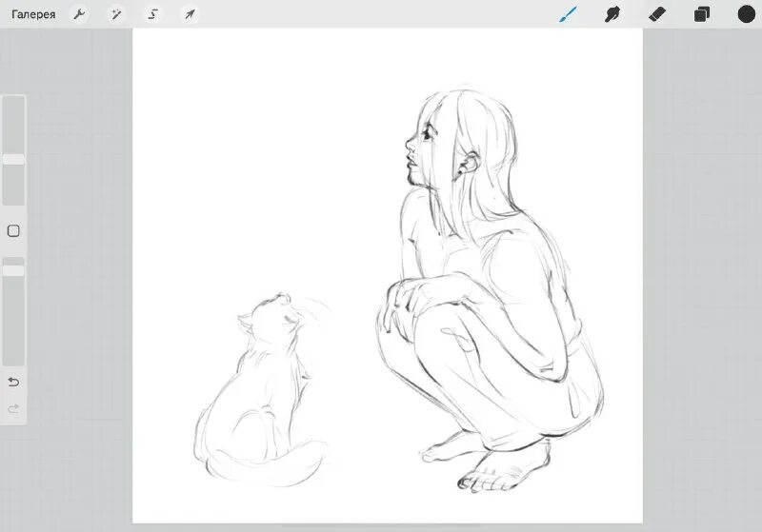Redo the last undone stroke

tap(13, 408)
